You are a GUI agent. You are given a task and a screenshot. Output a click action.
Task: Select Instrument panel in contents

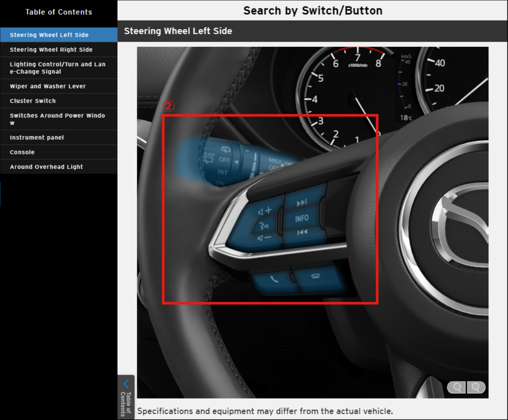(x=37, y=137)
